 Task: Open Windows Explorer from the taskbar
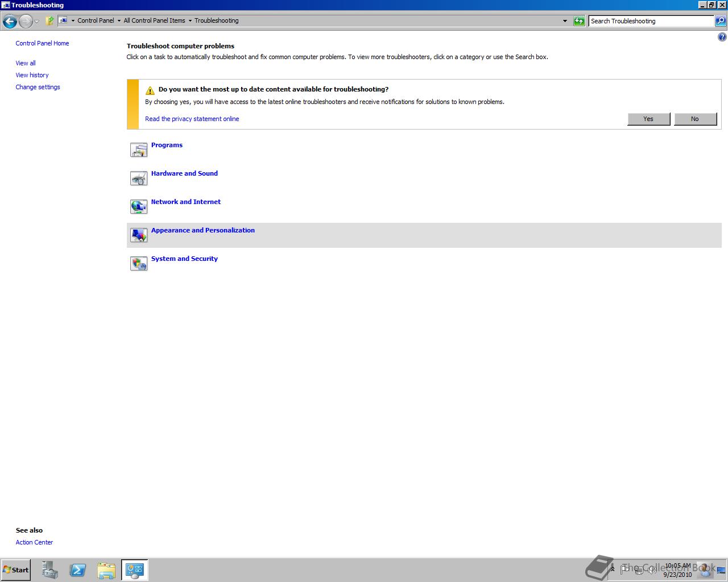point(106,570)
